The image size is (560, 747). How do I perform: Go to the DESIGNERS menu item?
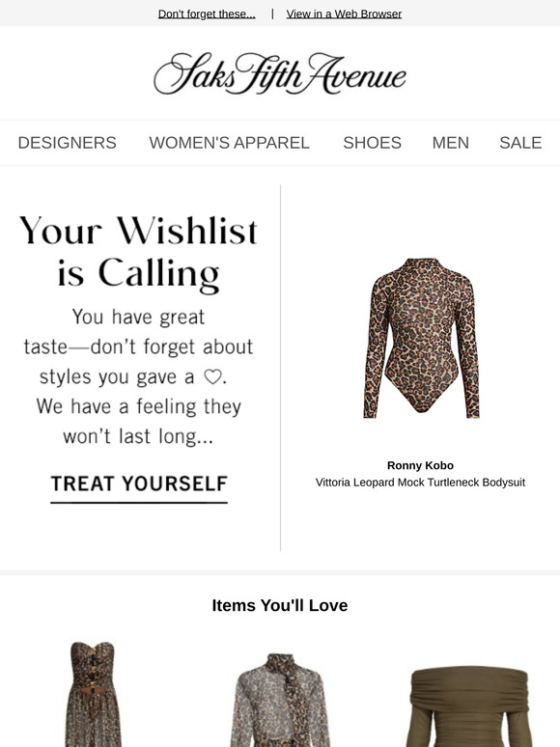pos(68,143)
